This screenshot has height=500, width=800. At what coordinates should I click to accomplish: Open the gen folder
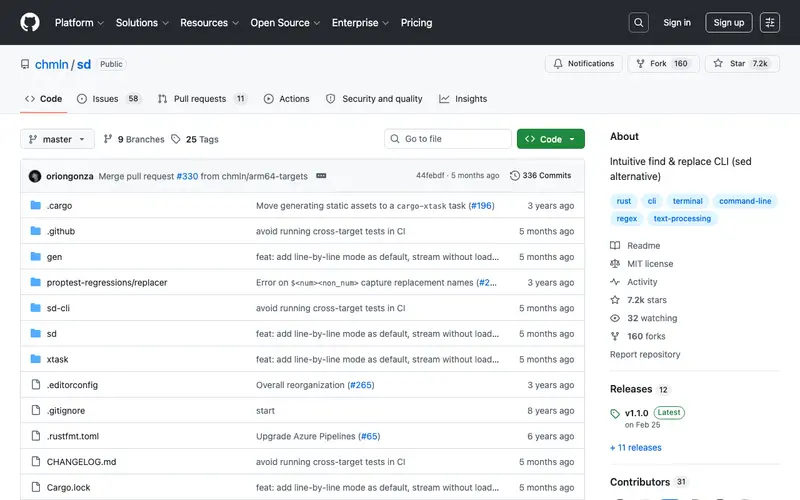(x=54, y=257)
